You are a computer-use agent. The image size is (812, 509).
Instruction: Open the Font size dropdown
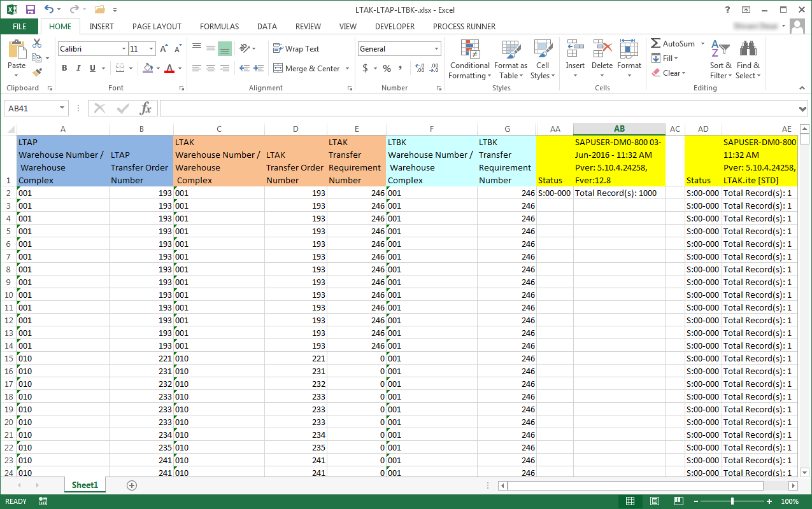[x=152, y=48]
